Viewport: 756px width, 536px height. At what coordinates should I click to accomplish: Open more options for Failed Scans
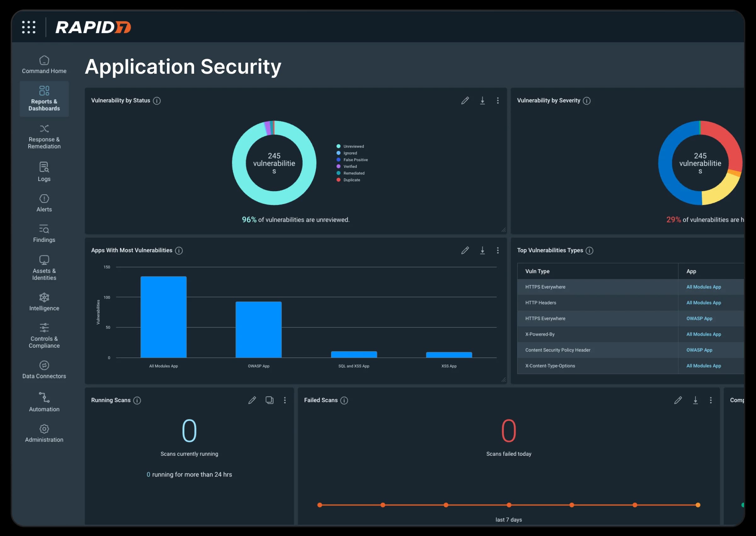pyautogui.click(x=711, y=400)
